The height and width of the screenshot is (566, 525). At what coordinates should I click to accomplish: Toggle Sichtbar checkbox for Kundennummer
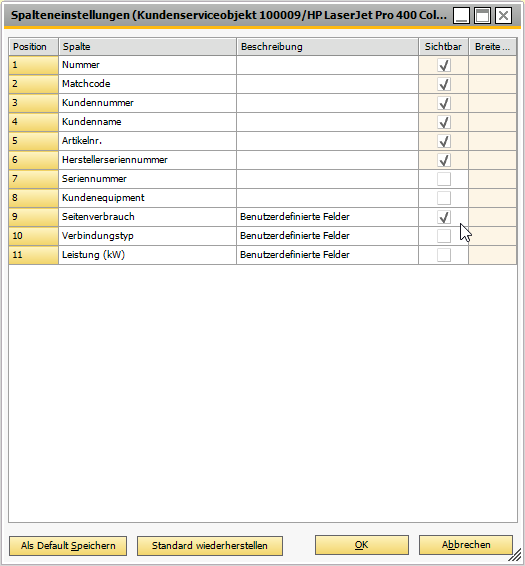click(444, 103)
